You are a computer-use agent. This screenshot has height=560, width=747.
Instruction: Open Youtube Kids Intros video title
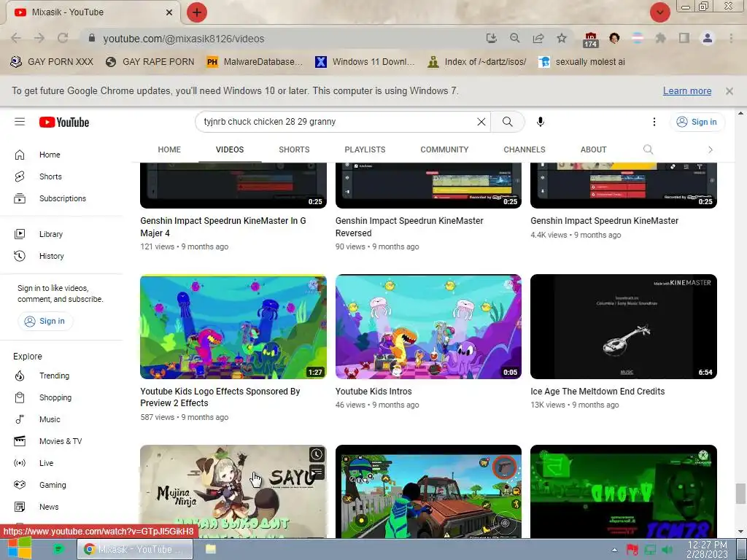click(x=373, y=392)
